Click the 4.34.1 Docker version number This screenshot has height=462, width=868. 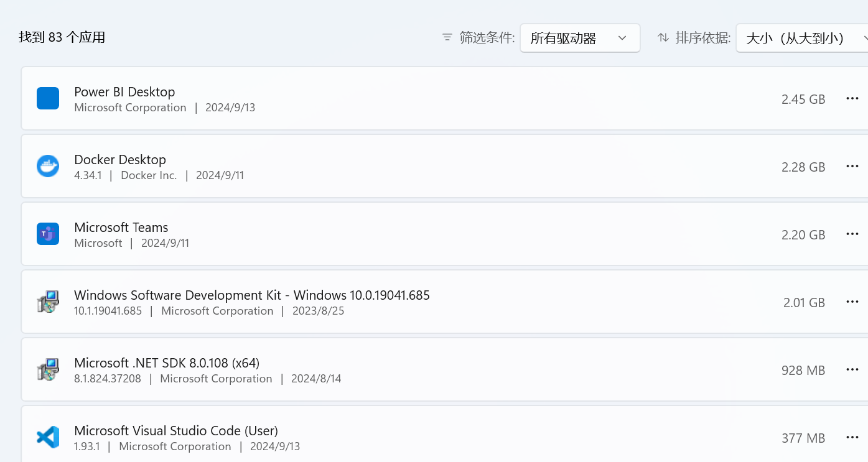88,175
